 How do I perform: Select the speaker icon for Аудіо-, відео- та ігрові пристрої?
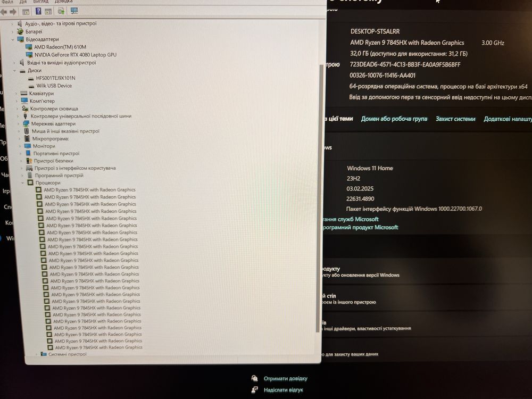tap(20, 23)
